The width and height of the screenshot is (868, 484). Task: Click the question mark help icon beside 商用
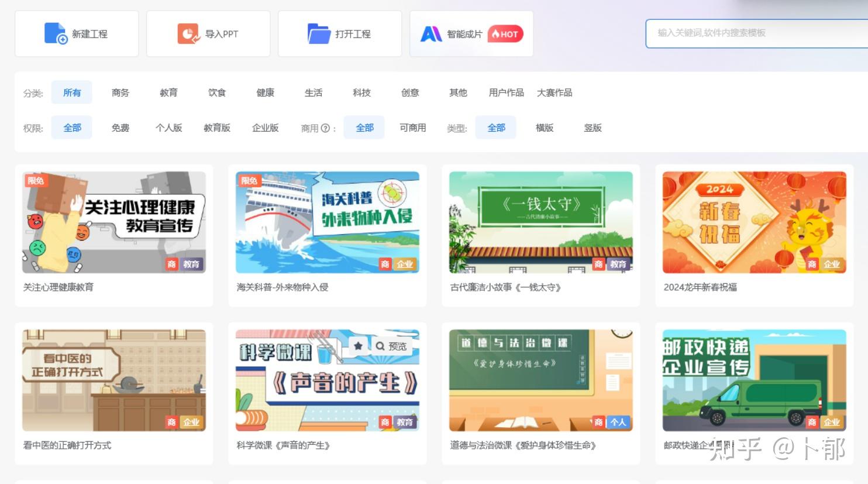(x=326, y=128)
